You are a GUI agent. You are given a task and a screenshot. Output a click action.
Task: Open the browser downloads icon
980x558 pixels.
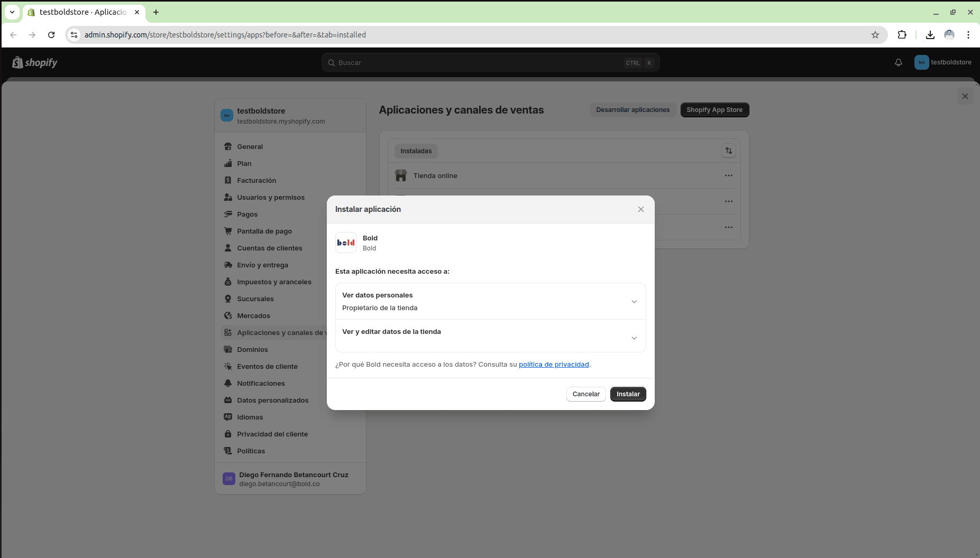[x=930, y=35]
